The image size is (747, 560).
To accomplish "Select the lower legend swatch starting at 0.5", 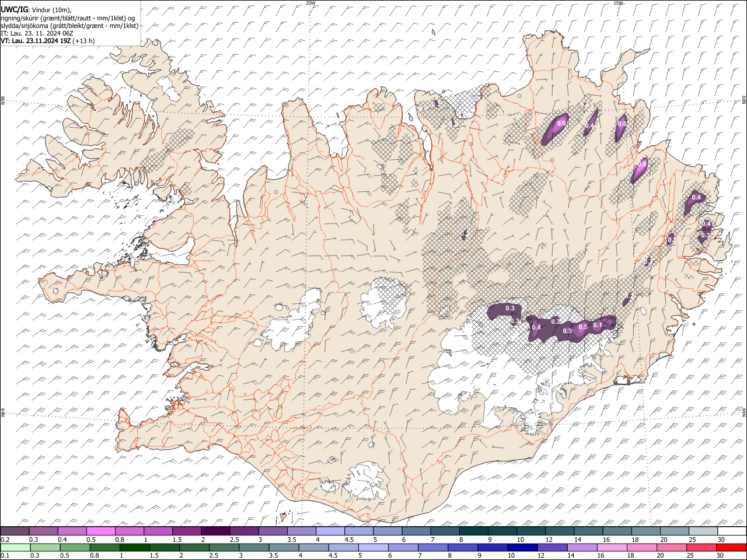I will (x=75, y=547).
